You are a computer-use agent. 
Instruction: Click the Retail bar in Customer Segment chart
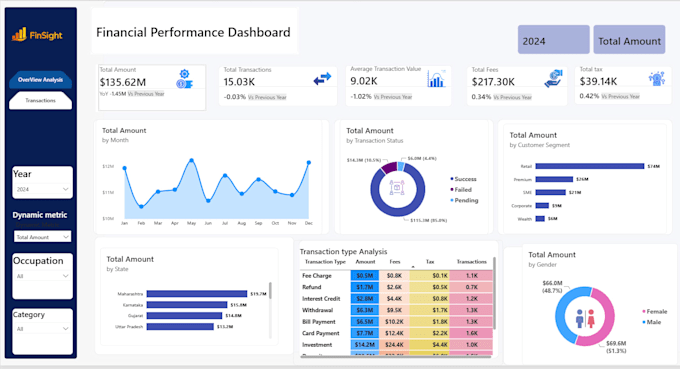click(590, 166)
